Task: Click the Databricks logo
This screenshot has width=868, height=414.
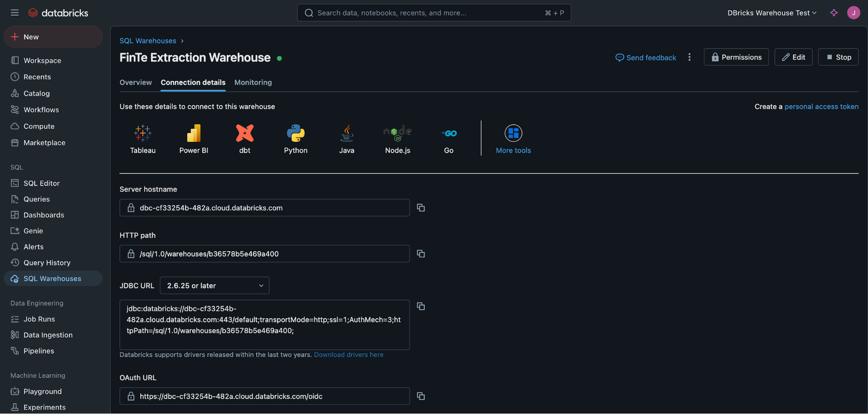Action: click(58, 13)
